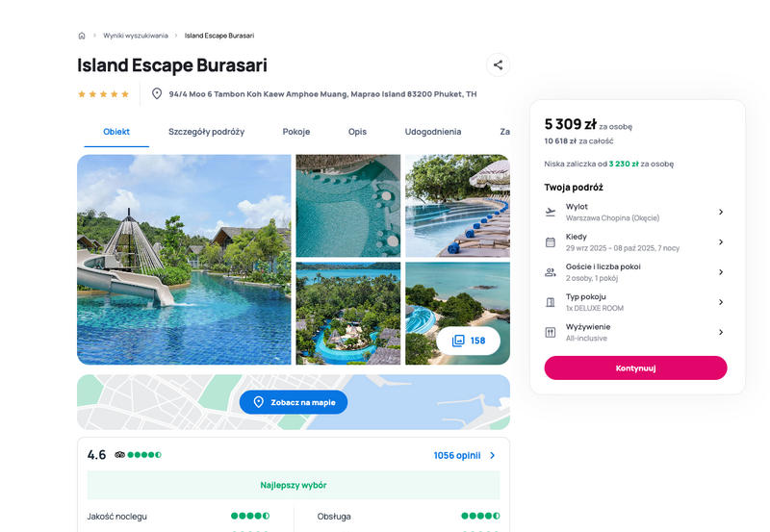This screenshot has height=532, width=770.
Task: Click the home icon in breadcrumbs
Action: tap(82, 36)
